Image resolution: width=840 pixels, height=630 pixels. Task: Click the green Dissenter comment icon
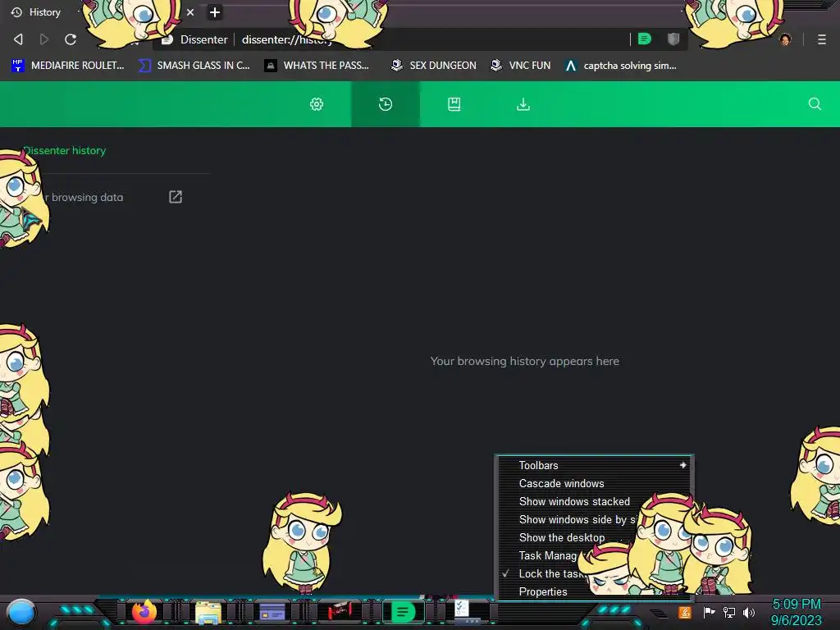click(x=645, y=39)
